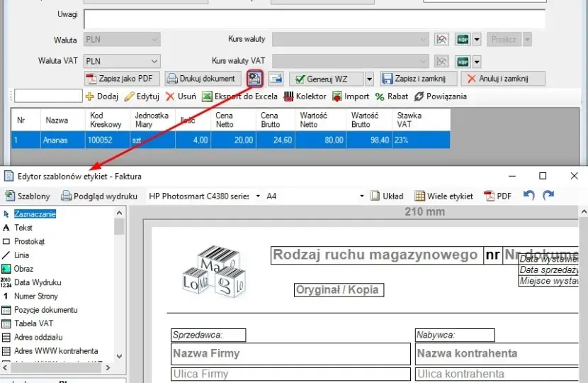Click Anuluj i zamknij button
Screen dimensions: 588x383
[x=503, y=79]
